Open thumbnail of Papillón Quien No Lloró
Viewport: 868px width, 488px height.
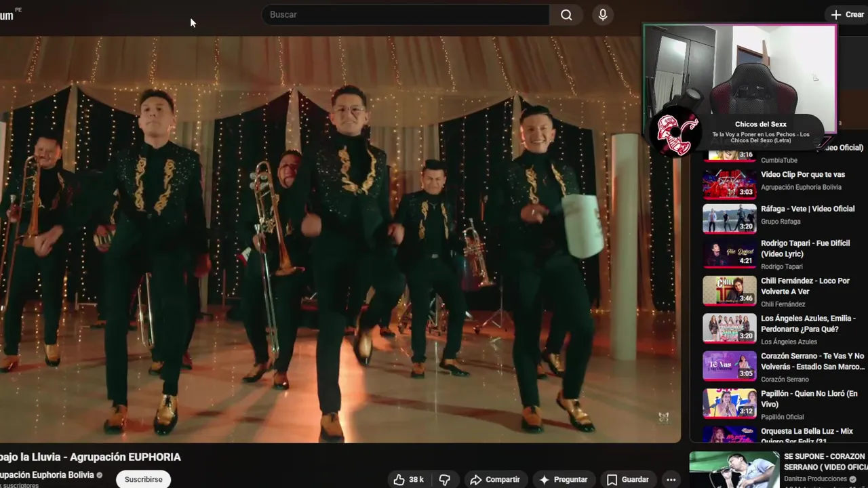coord(730,403)
